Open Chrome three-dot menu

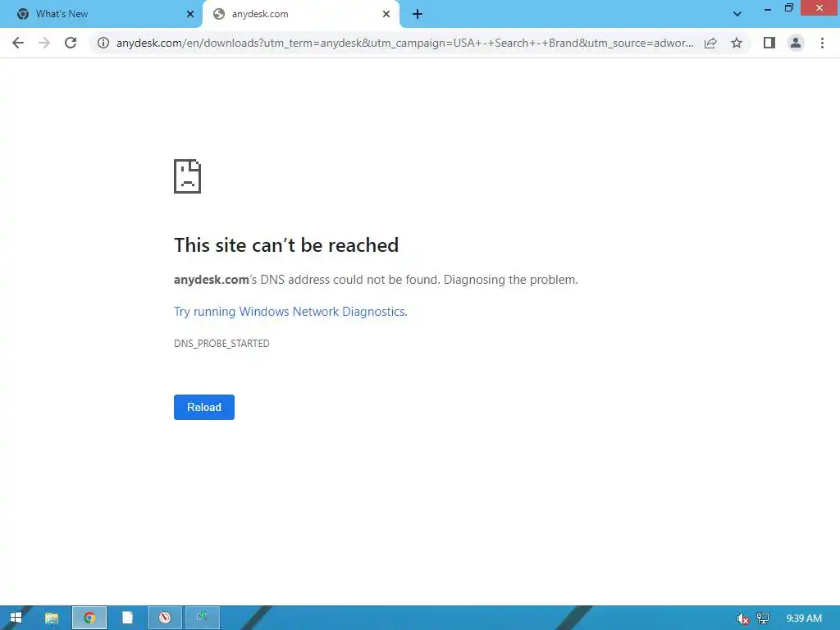point(822,43)
